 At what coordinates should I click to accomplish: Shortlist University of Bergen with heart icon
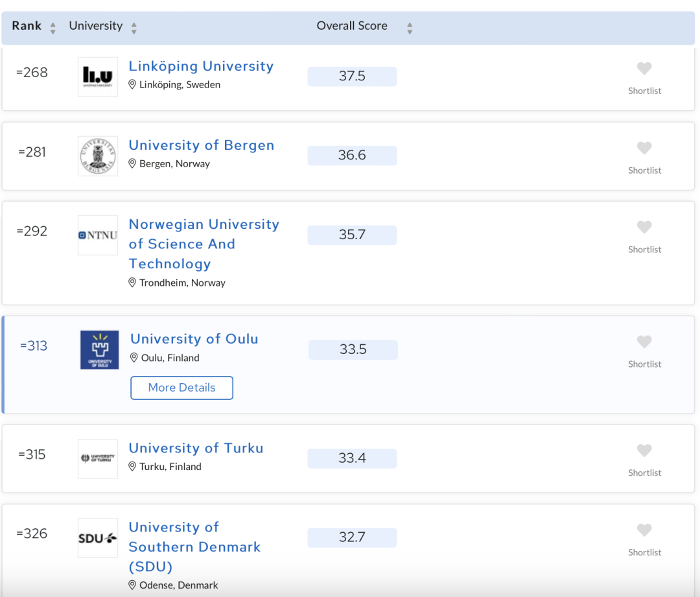click(644, 148)
